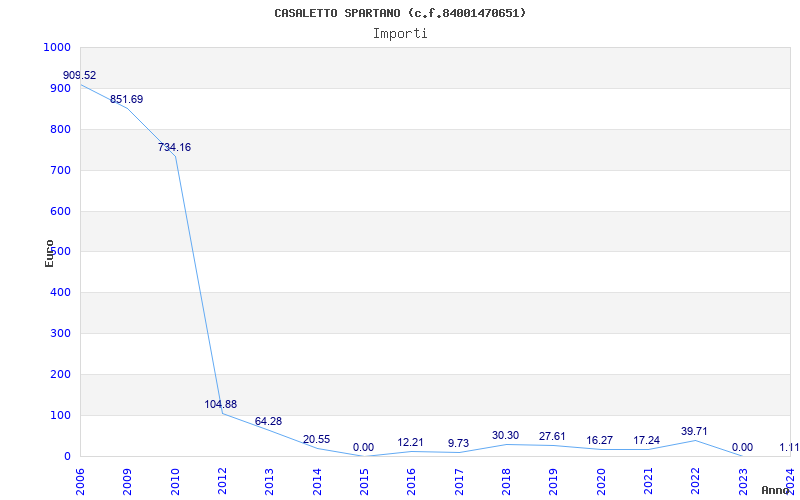Select the 734.16 data label
Viewport: 800px width, 500px height.
click(174, 147)
